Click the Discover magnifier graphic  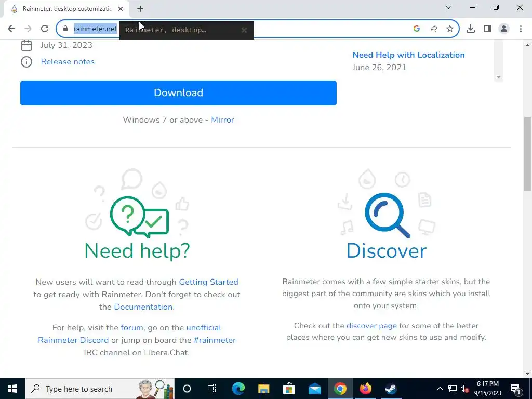pyautogui.click(x=388, y=215)
